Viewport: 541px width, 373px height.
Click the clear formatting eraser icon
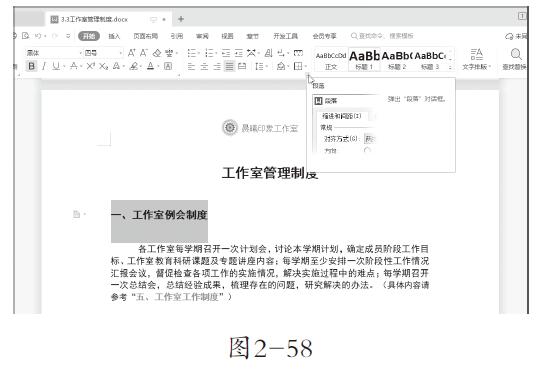click(157, 53)
